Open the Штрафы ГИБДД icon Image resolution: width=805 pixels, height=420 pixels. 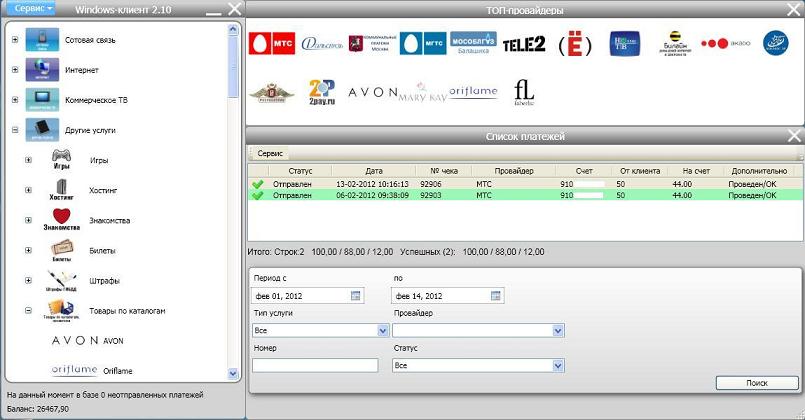point(62,281)
